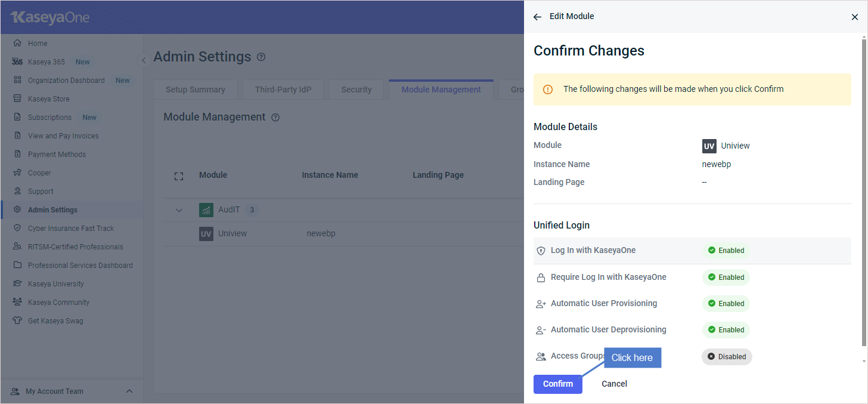Open the Cyber Insurance Fast Track link
Screen dimensions: 868x404
72,228
